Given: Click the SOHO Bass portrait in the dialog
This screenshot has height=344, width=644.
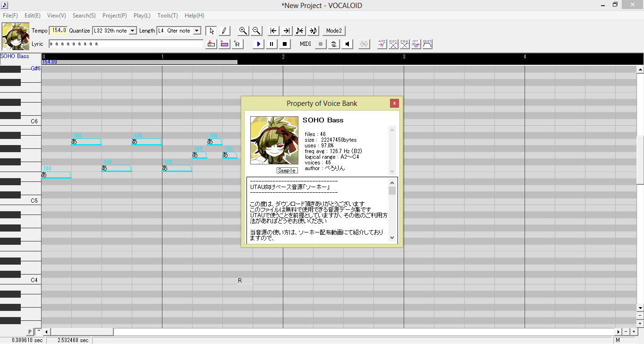Looking at the screenshot, I should point(274,140).
